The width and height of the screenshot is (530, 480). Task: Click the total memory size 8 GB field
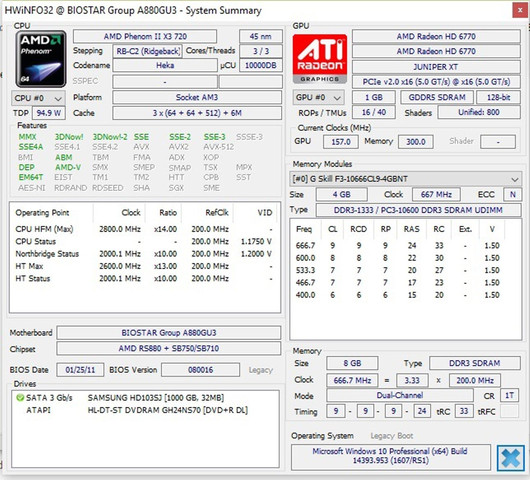pyautogui.click(x=352, y=363)
